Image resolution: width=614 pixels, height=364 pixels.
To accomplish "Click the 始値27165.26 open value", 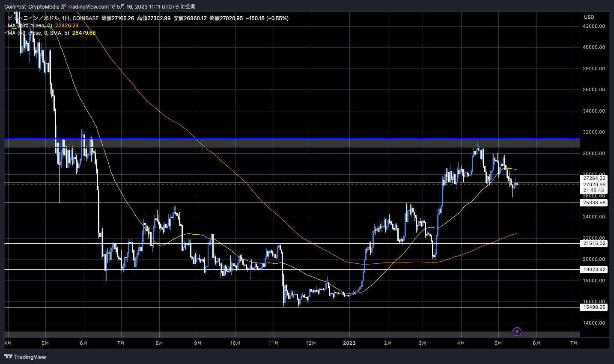I will click(x=118, y=18).
